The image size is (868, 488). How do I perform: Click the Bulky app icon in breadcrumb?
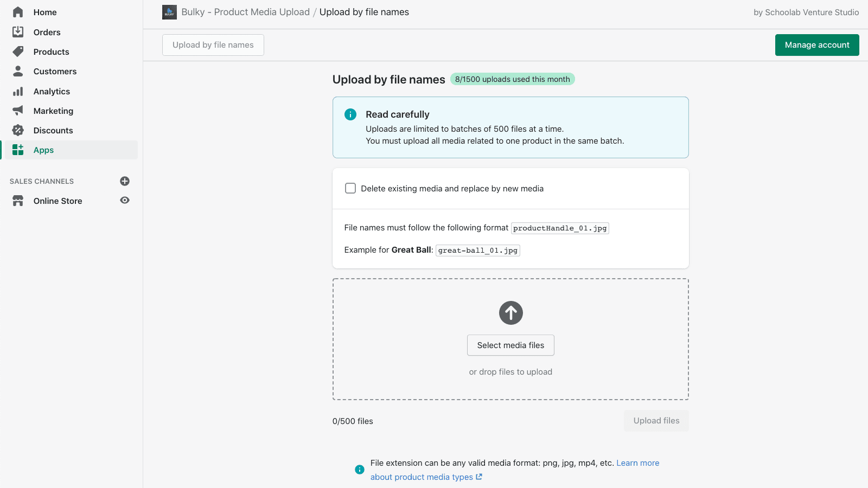pos(169,11)
